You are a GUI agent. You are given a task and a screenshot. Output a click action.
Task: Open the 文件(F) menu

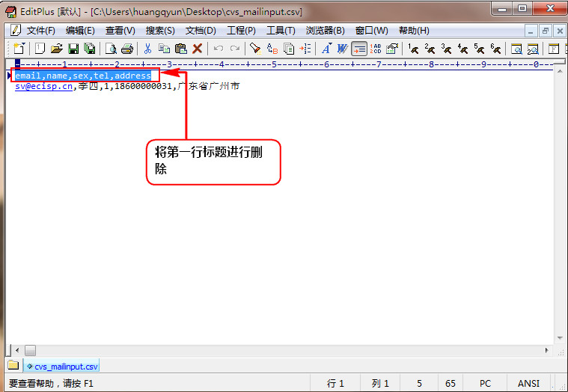click(40, 31)
